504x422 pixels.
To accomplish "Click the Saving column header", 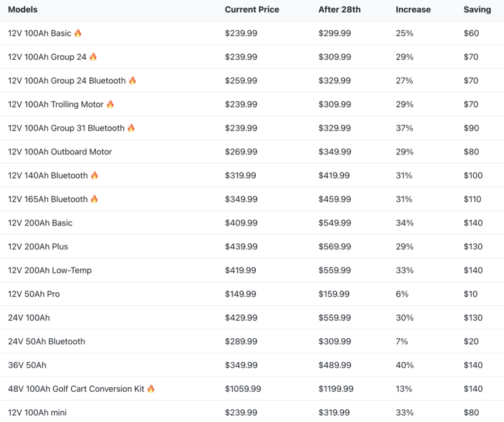I will [477, 9].
